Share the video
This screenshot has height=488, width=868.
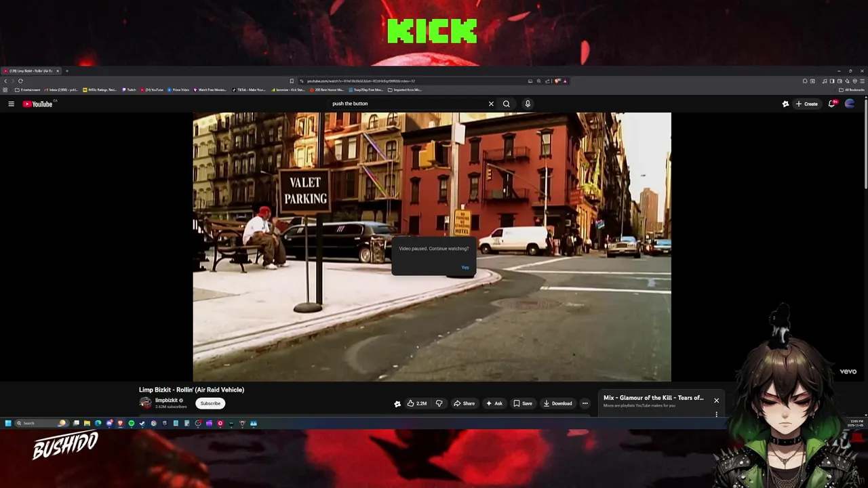(465, 403)
